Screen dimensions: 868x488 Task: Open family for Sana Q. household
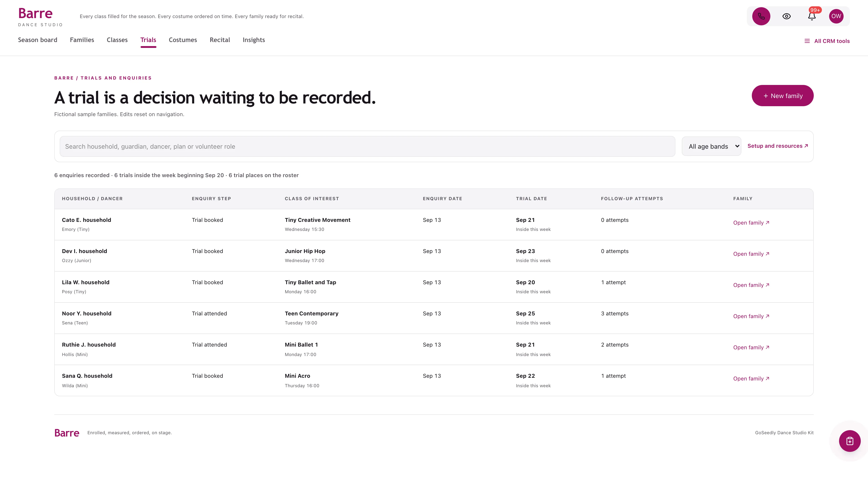(x=751, y=379)
